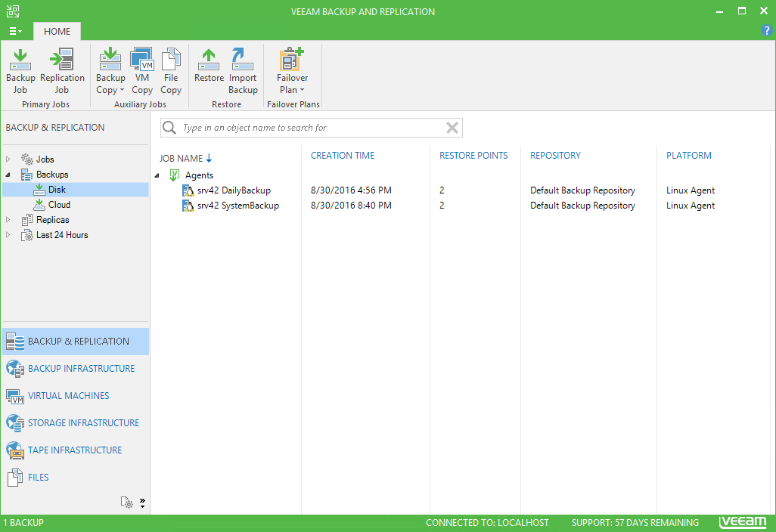Open navigation pane overflow chevron
Image resolution: width=776 pixels, height=532 pixels.
tap(142, 503)
